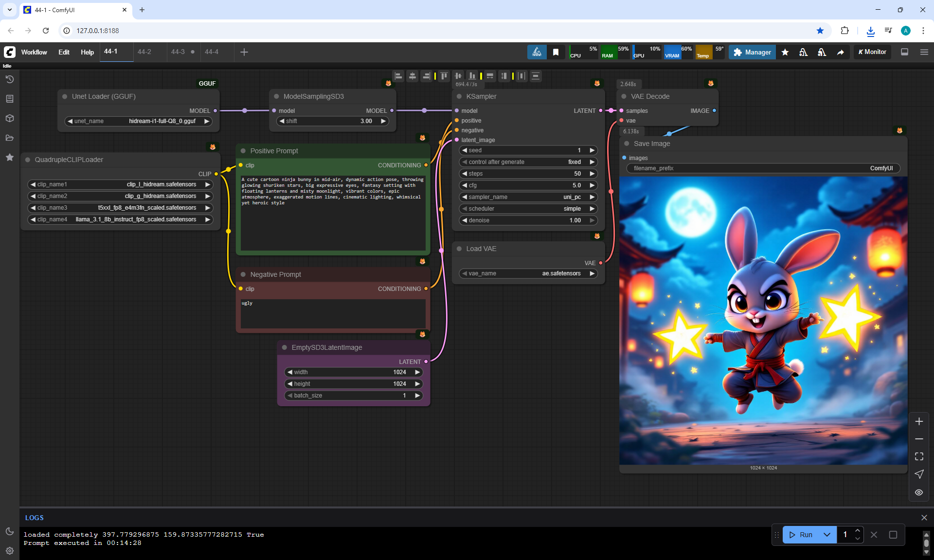This screenshot has width=934, height=560.
Task: Open the Workflow menu
Action: point(34,52)
